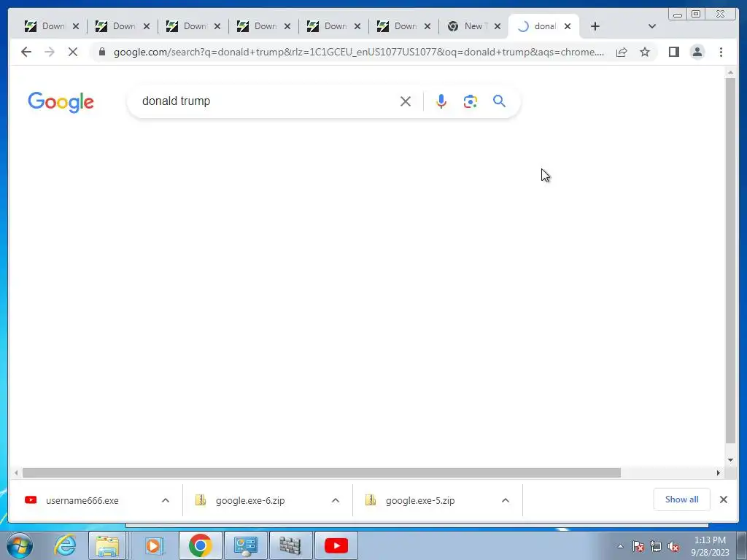
Task: Close the first Download tab
Action: pyautogui.click(x=76, y=26)
